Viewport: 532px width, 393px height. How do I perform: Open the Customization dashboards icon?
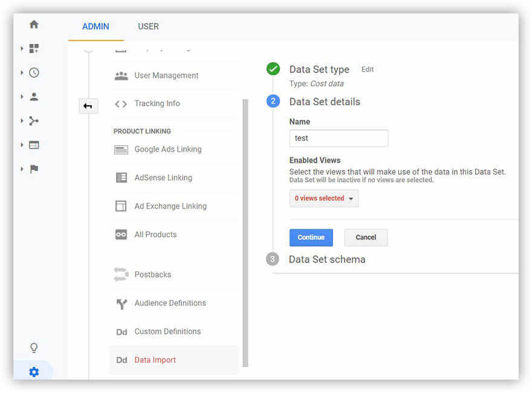[x=34, y=48]
